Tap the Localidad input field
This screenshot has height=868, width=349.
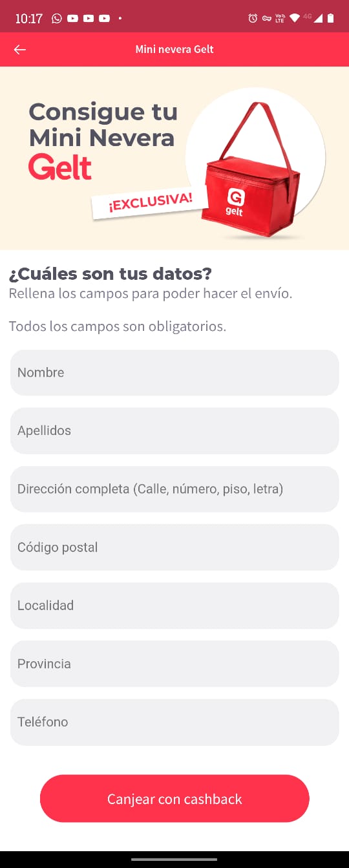click(x=174, y=606)
